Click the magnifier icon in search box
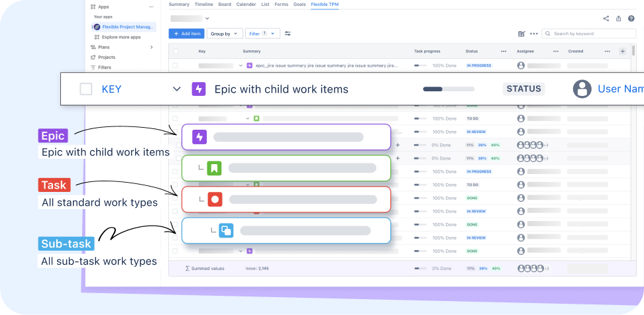The width and height of the screenshot is (644, 315). point(549,34)
